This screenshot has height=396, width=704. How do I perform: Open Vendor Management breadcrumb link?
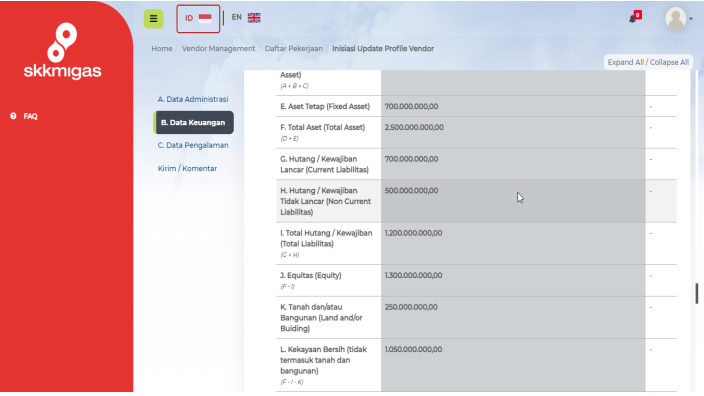pyautogui.click(x=218, y=48)
